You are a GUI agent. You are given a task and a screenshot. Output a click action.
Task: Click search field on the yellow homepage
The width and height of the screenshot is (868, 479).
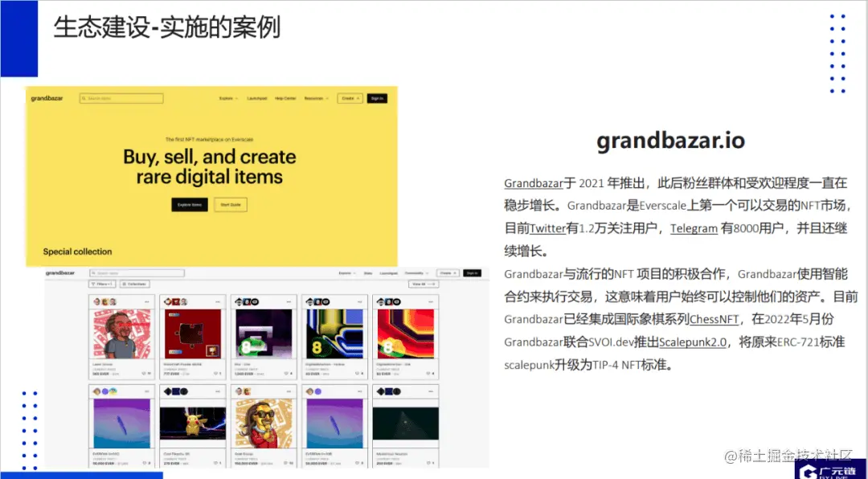pos(121,99)
